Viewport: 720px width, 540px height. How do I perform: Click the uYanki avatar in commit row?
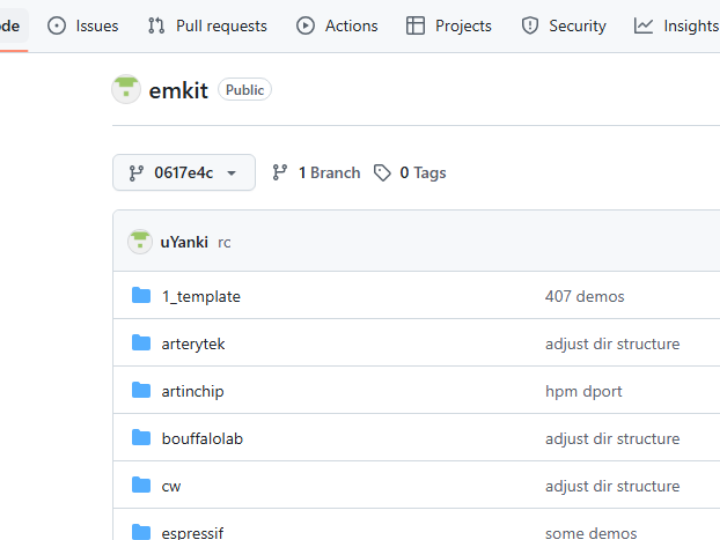point(140,242)
